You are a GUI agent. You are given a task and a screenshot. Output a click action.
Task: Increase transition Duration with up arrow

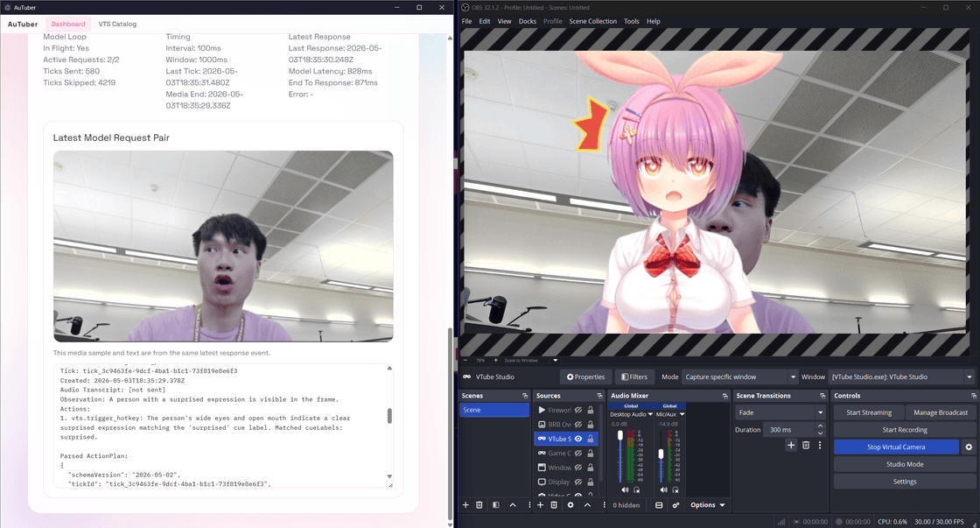point(820,426)
